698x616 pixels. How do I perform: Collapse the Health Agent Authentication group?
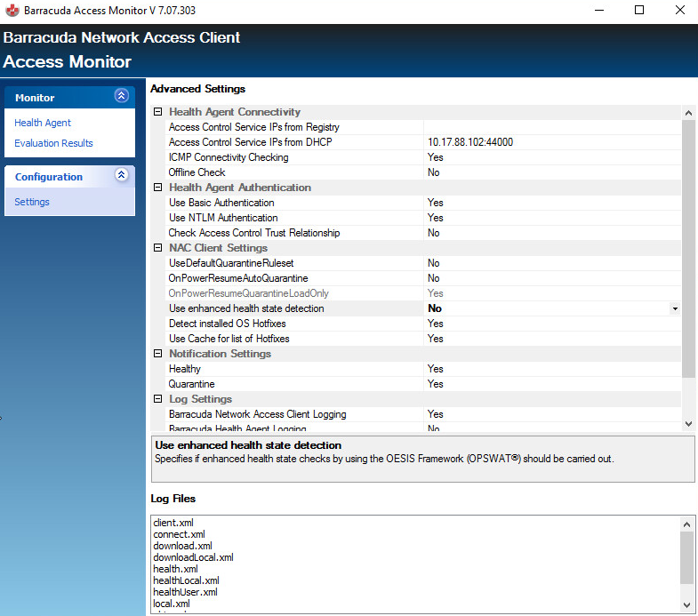[157, 188]
